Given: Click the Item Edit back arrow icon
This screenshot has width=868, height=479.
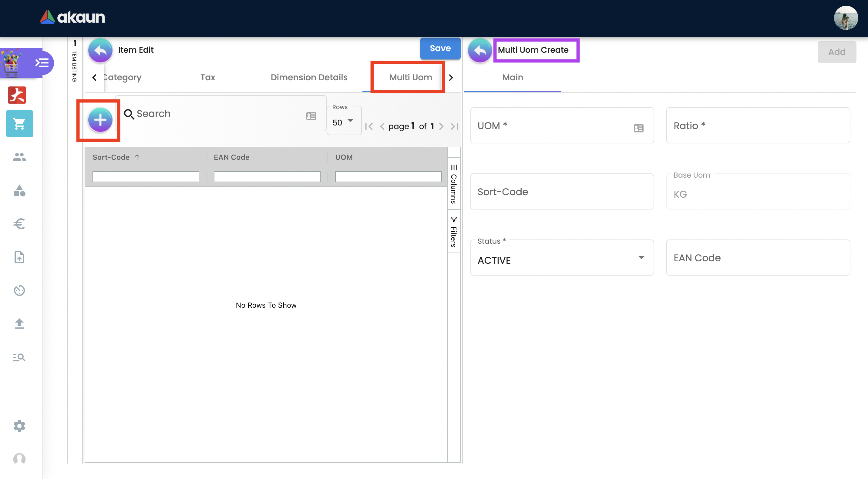Looking at the screenshot, I should click(x=100, y=50).
